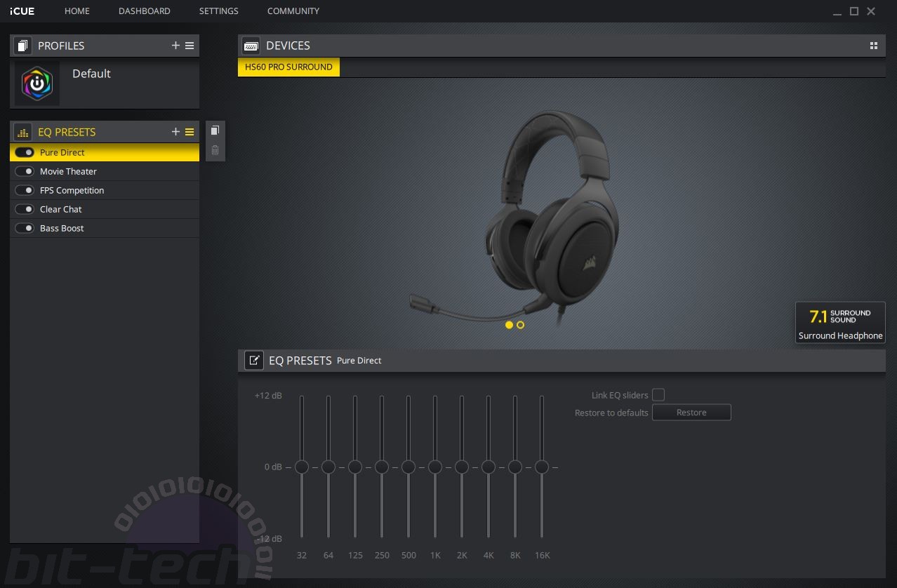The image size is (897, 588).
Task: Click the 16K EQ slider handle
Action: (x=542, y=467)
